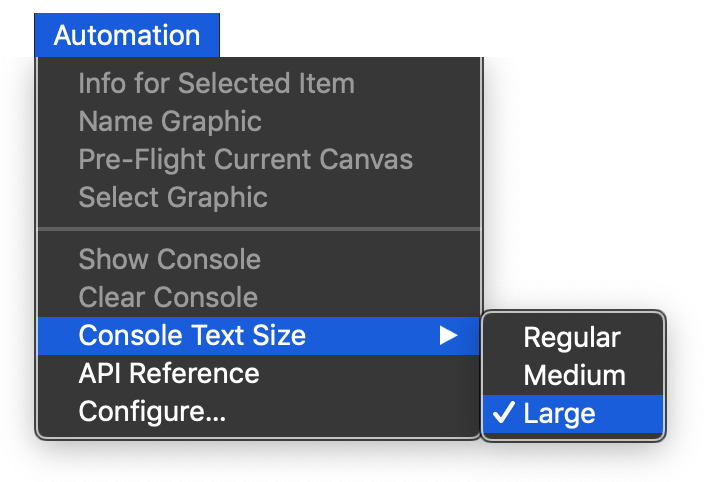Click the empty check space left of Regular
The image size is (704, 482).
click(x=504, y=337)
